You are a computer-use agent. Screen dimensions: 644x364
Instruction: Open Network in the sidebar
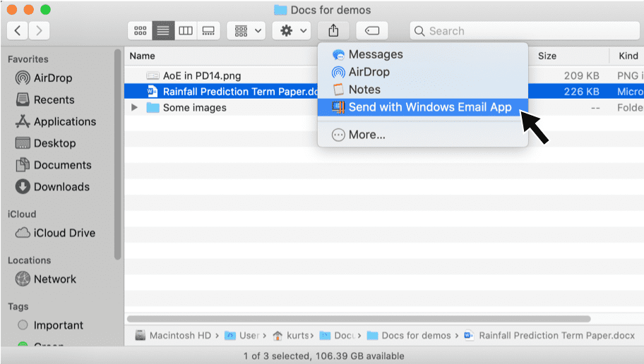tap(46, 279)
